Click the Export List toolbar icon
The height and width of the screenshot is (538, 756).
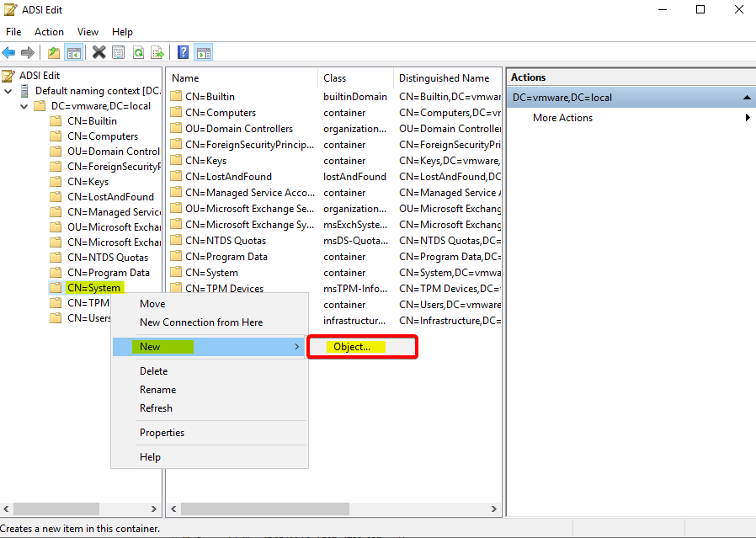coord(157,52)
